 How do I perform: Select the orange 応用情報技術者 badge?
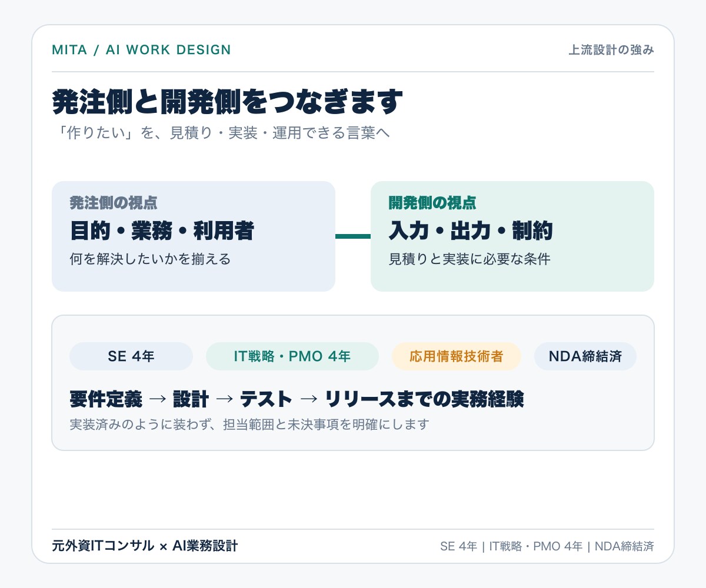click(457, 356)
